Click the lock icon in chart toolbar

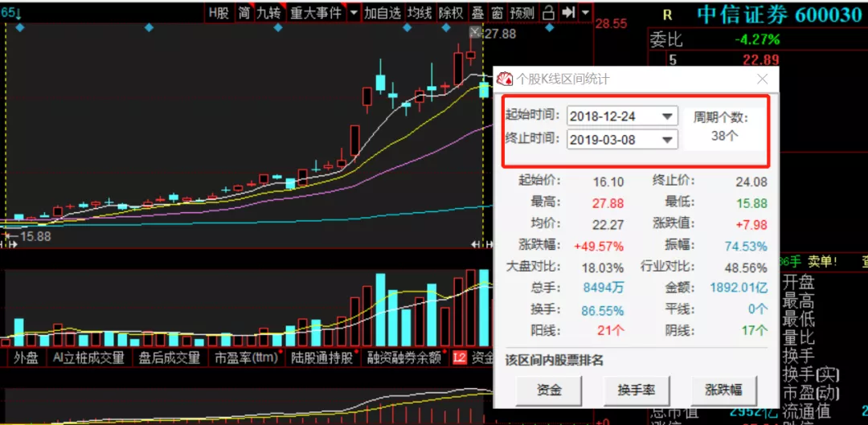(x=548, y=13)
